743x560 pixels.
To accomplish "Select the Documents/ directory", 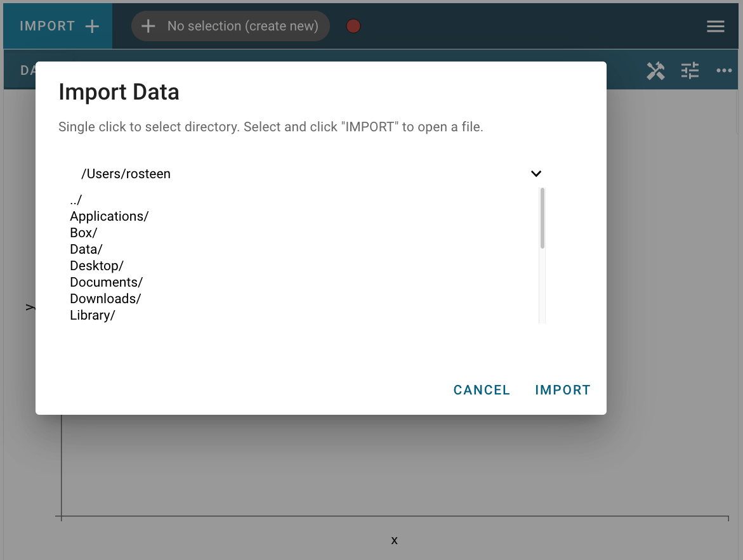I will [107, 282].
